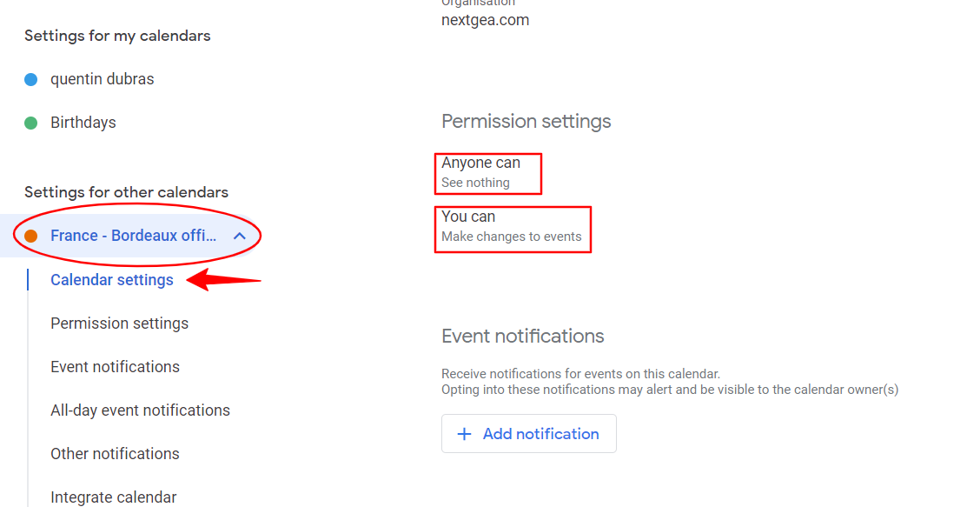Open Birthdays calendar settings
The image size is (980, 507).
click(x=83, y=123)
